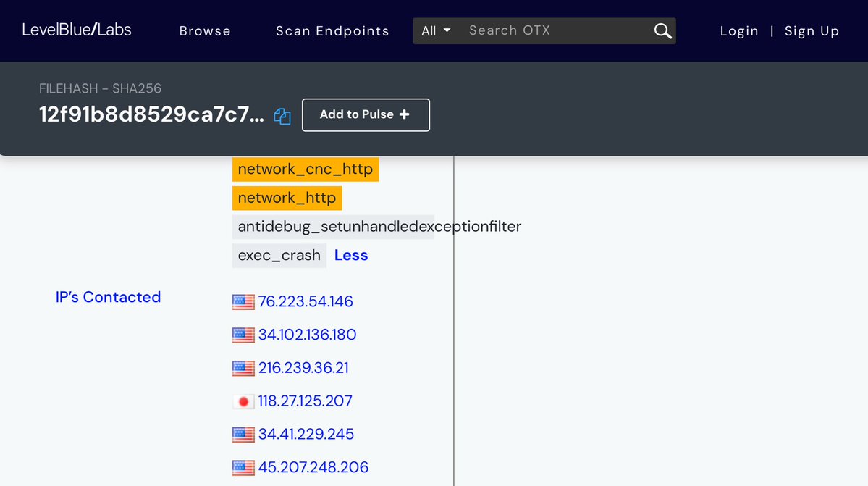Screen dimensions: 868x486
Task: Click the LevelBlue Labs logo
Action: 77,30
